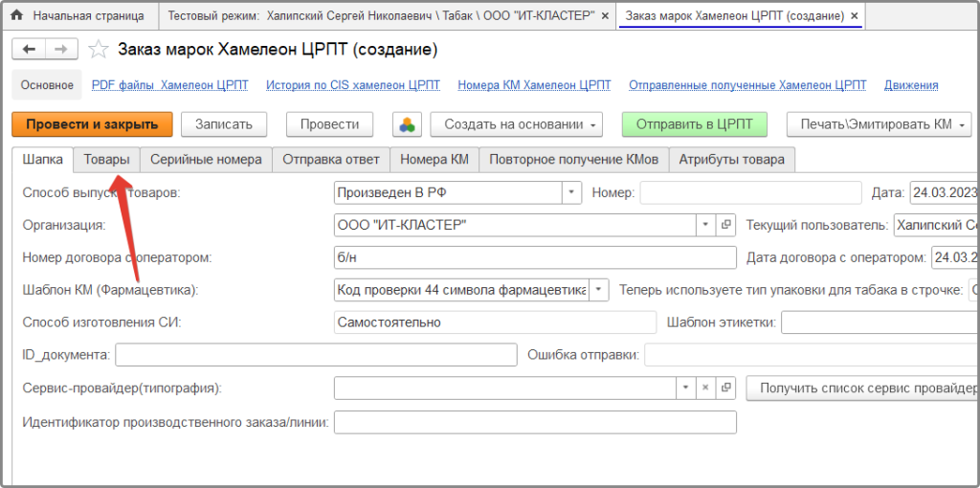Click the Записать button
The width and height of the screenshot is (980, 488).
tap(224, 124)
